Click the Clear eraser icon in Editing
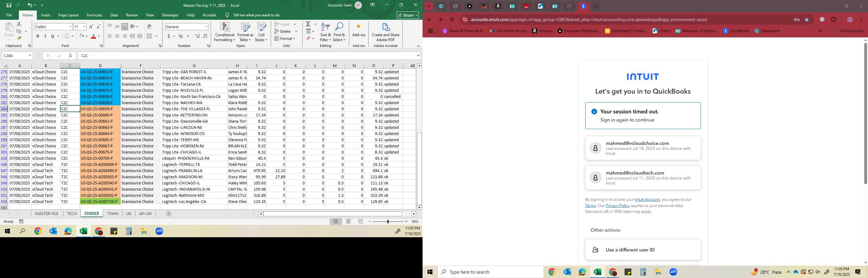The image size is (868, 278). (308, 38)
